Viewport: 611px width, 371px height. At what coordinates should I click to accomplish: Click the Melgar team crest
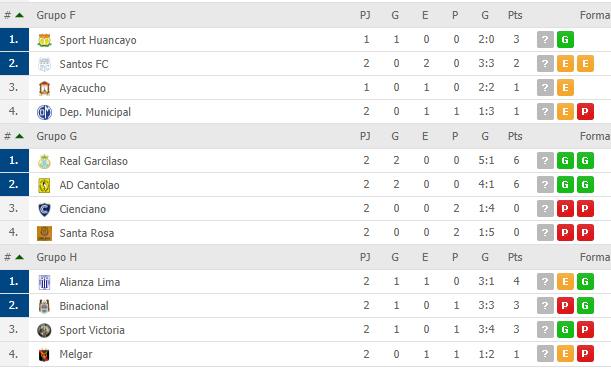pos(44,355)
